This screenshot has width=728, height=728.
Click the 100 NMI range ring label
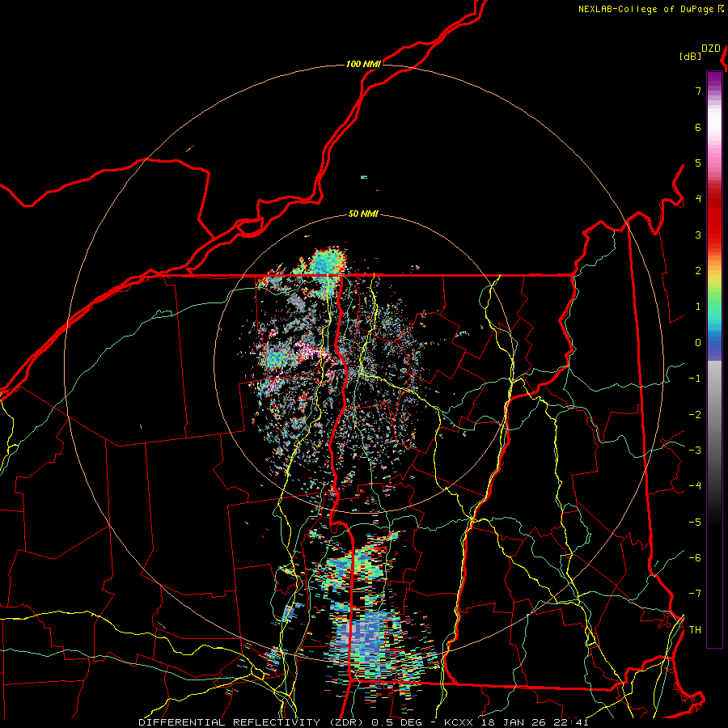363,64
